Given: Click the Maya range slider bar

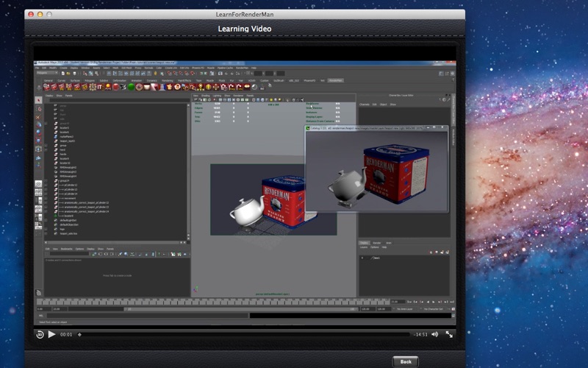Looking at the screenshot, I should (x=240, y=309).
